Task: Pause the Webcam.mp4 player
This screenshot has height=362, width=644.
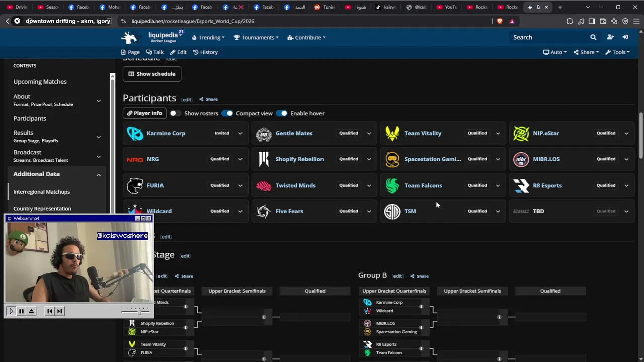Action: (21, 311)
